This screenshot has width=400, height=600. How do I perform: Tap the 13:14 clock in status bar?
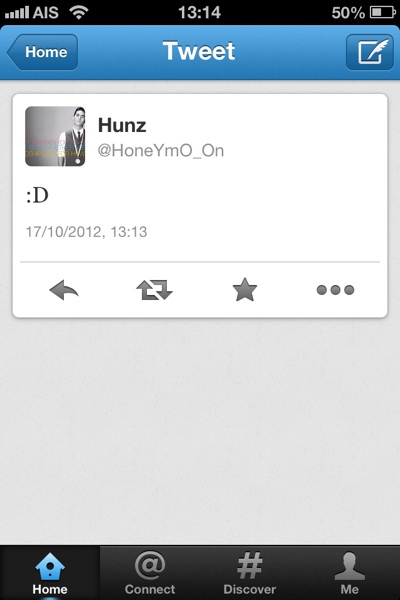[x=199, y=13]
